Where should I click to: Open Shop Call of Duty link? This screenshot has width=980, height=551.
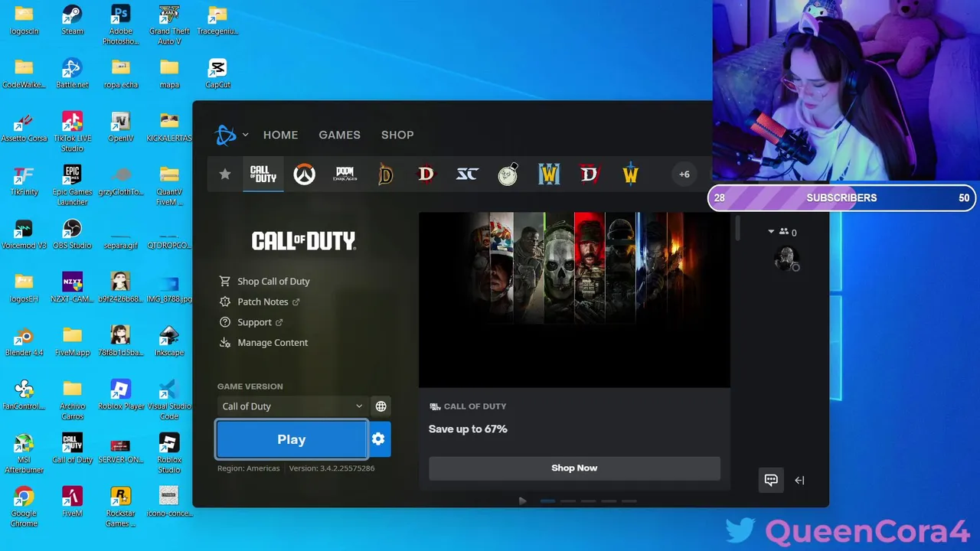(264, 282)
